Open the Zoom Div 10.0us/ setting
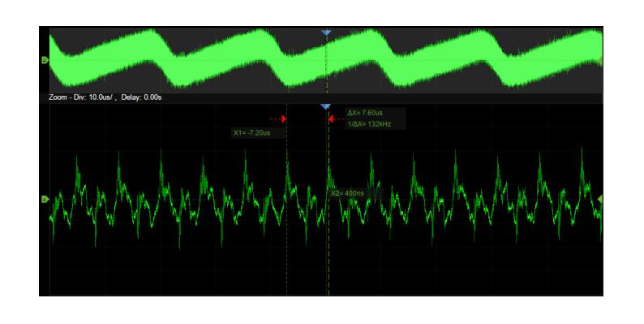This screenshot has height=324, width=644. (80, 97)
